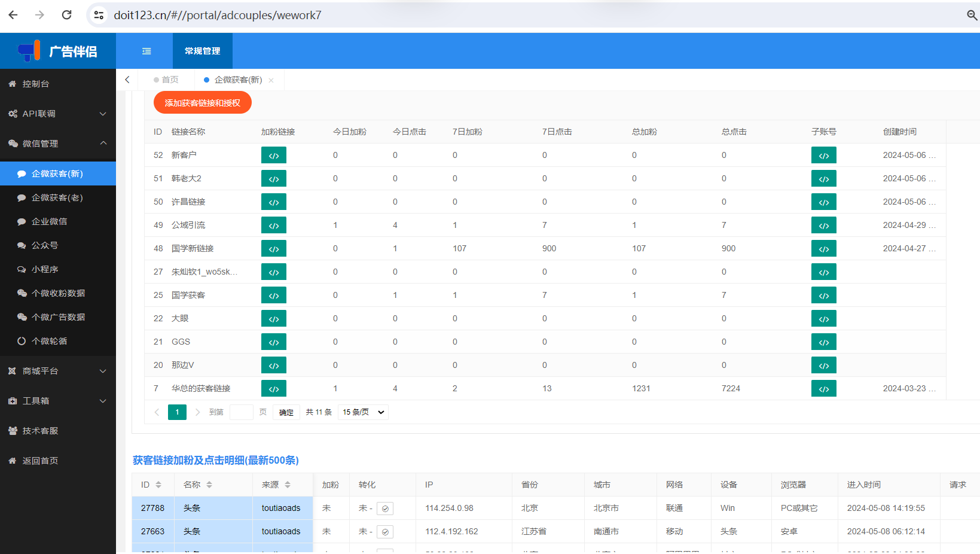Go to previous page arrow in pagination

tap(157, 412)
